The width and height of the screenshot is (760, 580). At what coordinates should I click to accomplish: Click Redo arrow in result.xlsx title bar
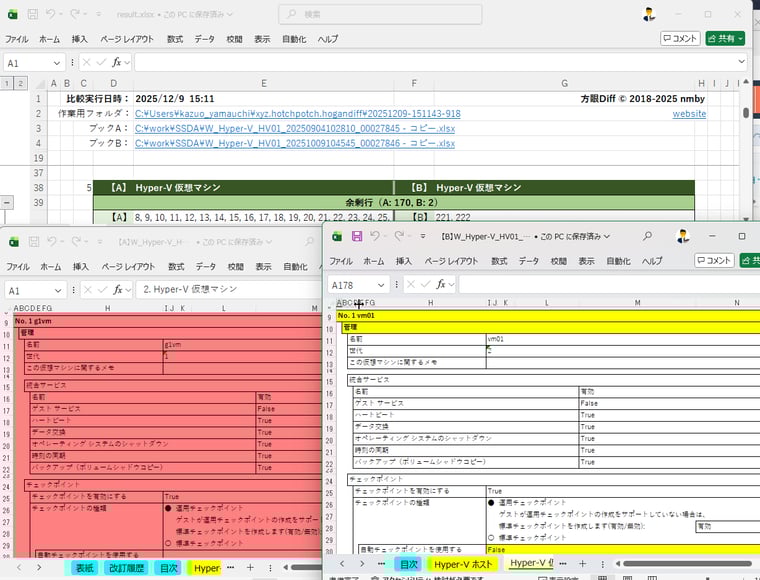tap(75, 15)
